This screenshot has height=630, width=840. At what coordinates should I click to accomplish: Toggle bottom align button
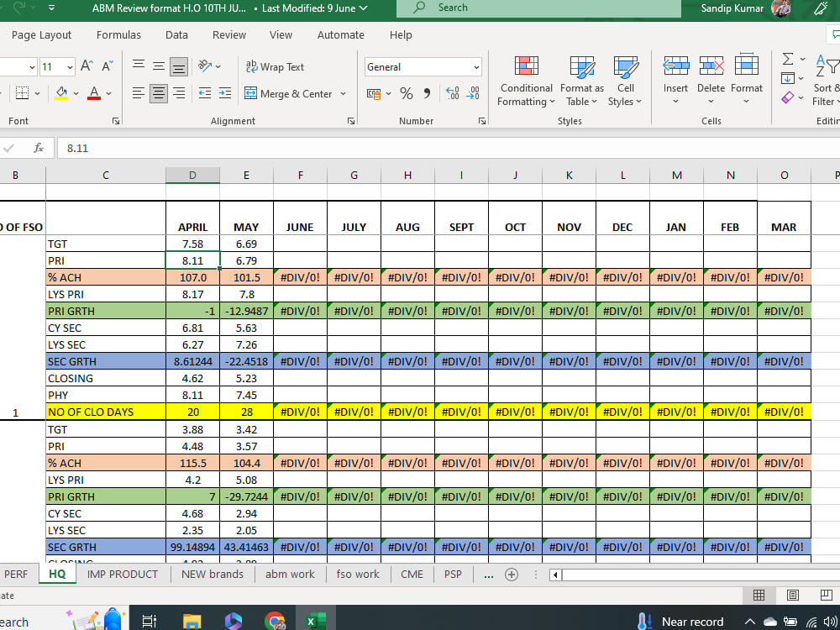click(179, 66)
